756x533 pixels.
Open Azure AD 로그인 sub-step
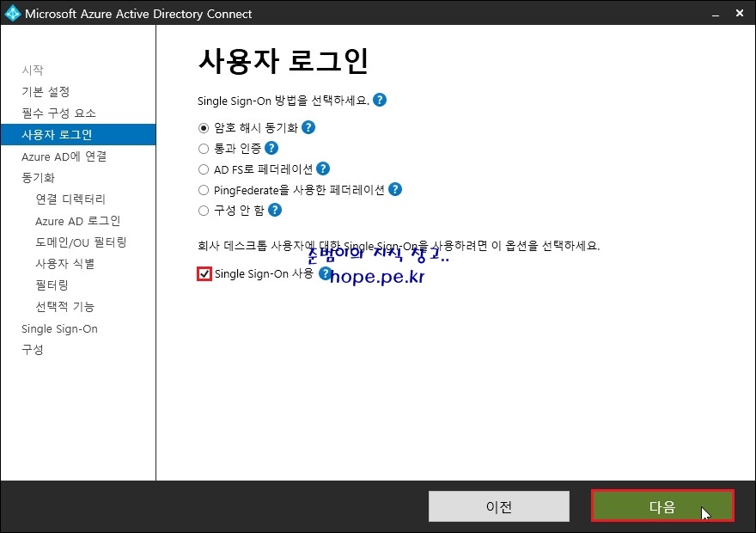[x=77, y=221]
